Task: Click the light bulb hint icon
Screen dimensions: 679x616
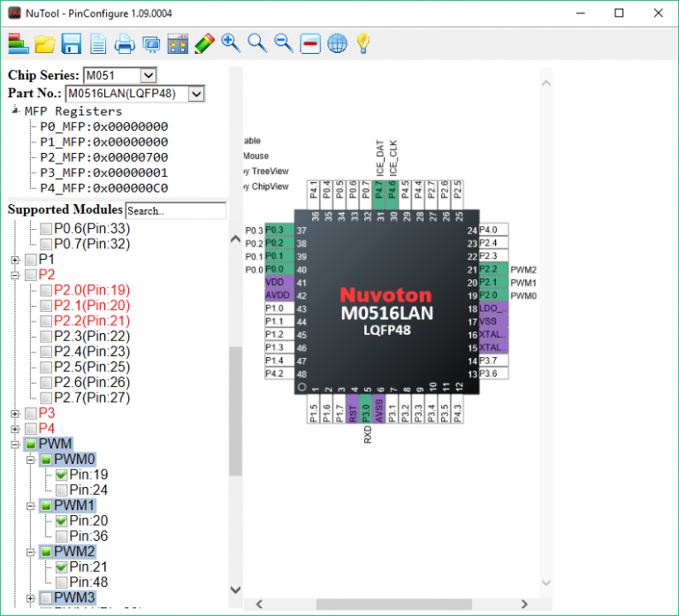Action: [363, 43]
